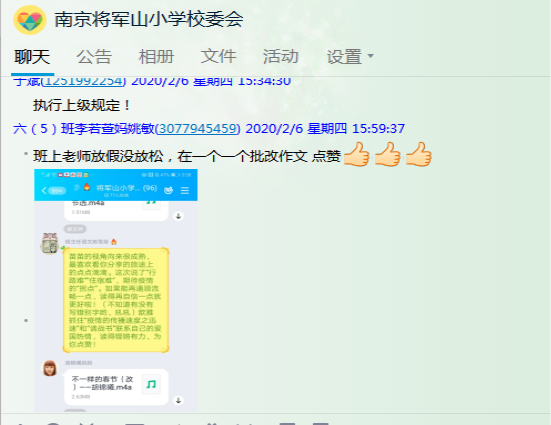Click the timestamp 2020/2/6 星期四 15:59:37
The image size is (551, 425).
pyautogui.click(x=325, y=129)
